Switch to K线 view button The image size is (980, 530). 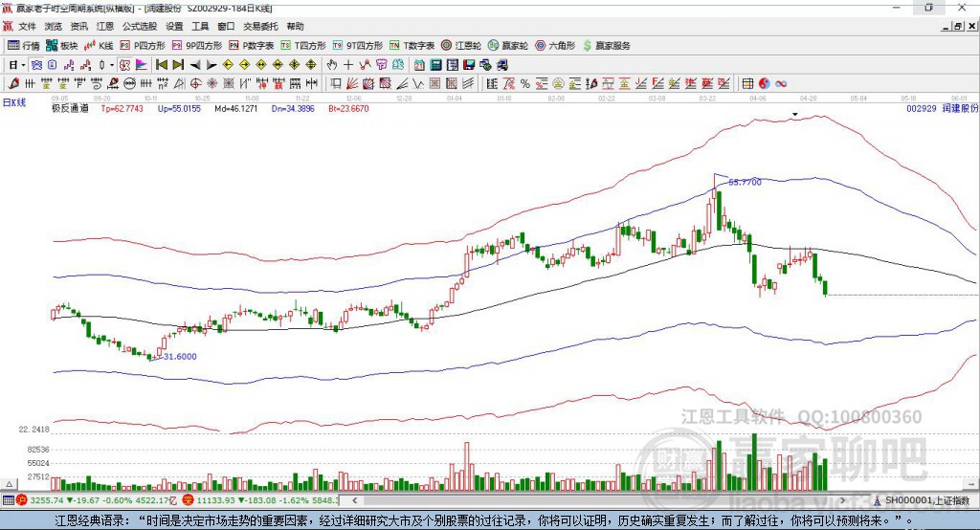click(x=99, y=46)
